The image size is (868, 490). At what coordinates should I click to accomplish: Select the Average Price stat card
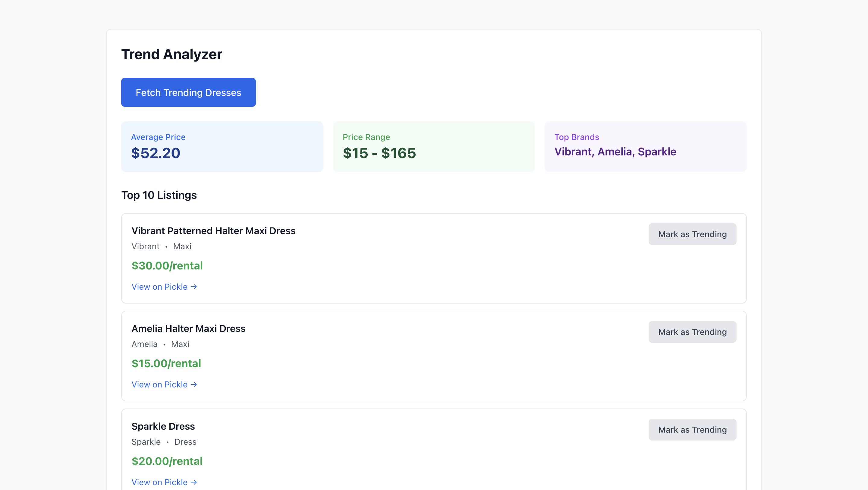coord(222,147)
